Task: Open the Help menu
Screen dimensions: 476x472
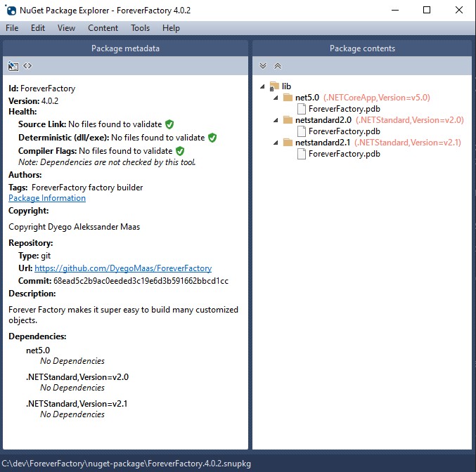Action: coord(171,28)
